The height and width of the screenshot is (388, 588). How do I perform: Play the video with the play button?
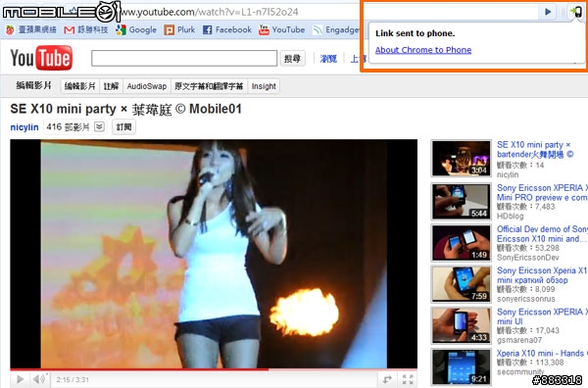tap(21, 379)
